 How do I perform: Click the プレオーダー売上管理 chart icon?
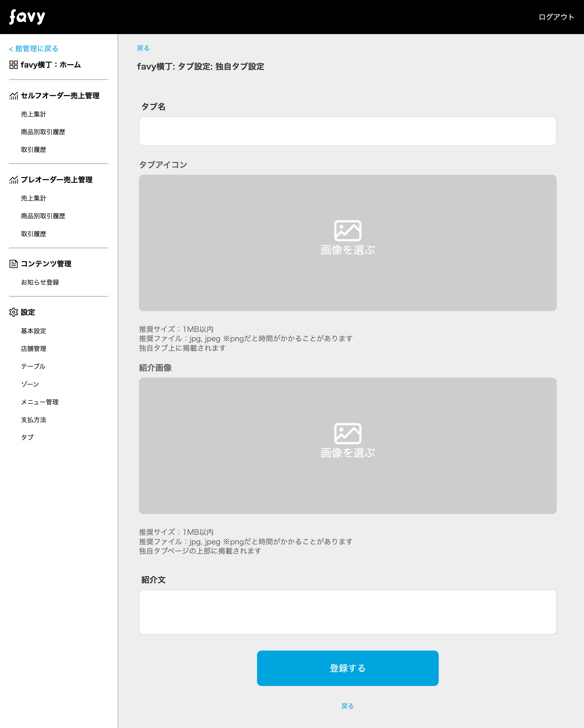13,180
